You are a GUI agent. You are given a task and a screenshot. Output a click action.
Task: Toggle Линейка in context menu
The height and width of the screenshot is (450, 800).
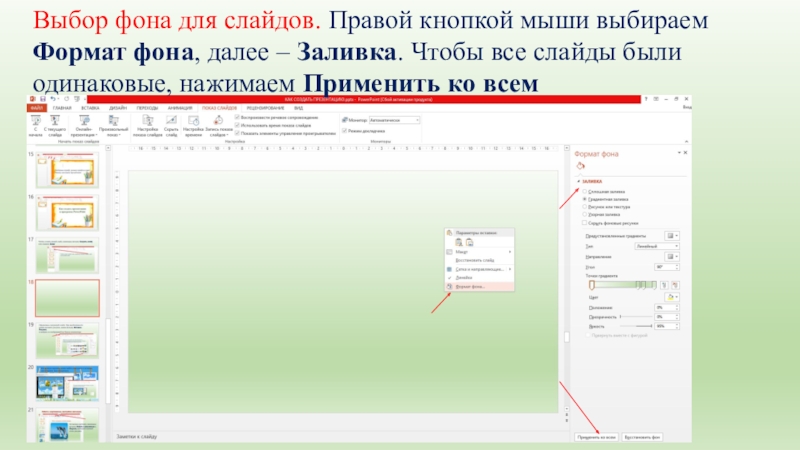(479, 278)
